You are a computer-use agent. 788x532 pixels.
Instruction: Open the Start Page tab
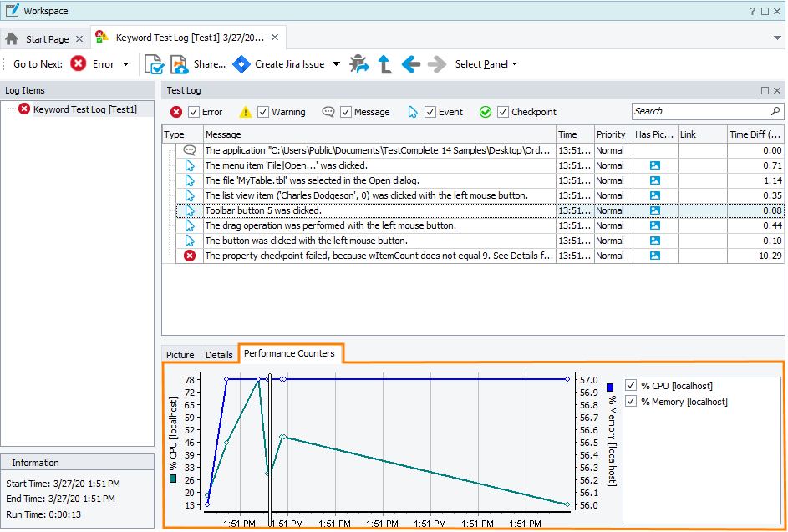pos(47,39)
